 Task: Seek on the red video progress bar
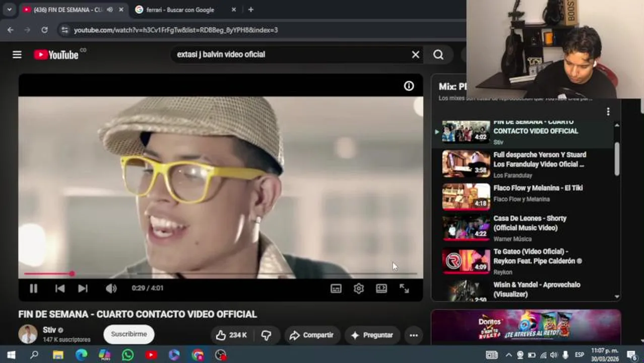pyautogui.click(x=221, y=274)
